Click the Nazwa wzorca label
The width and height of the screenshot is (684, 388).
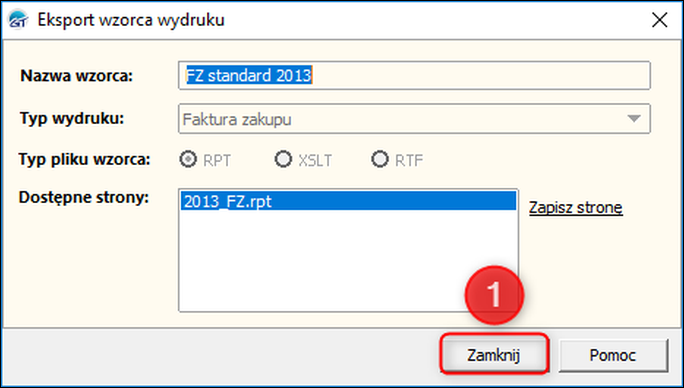(x=77, y=76)
